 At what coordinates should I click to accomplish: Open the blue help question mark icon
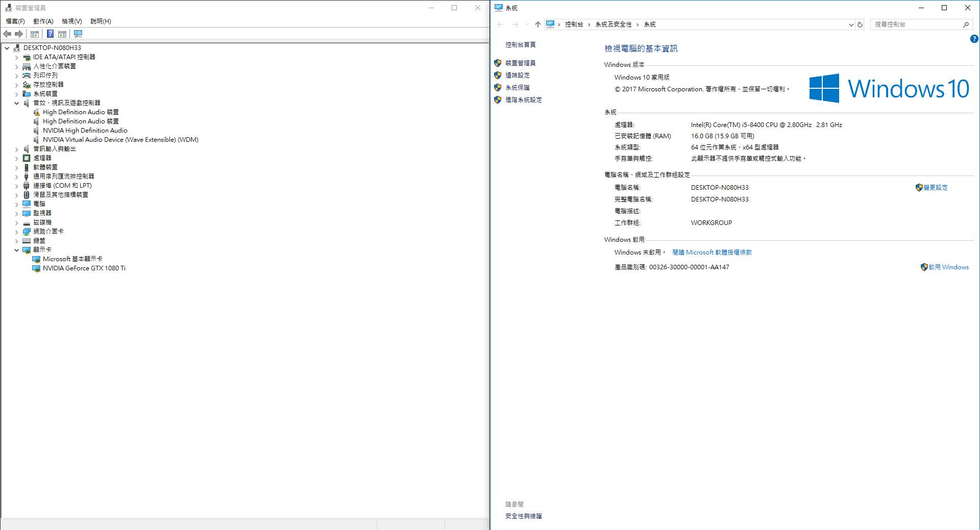coord(974,39)
